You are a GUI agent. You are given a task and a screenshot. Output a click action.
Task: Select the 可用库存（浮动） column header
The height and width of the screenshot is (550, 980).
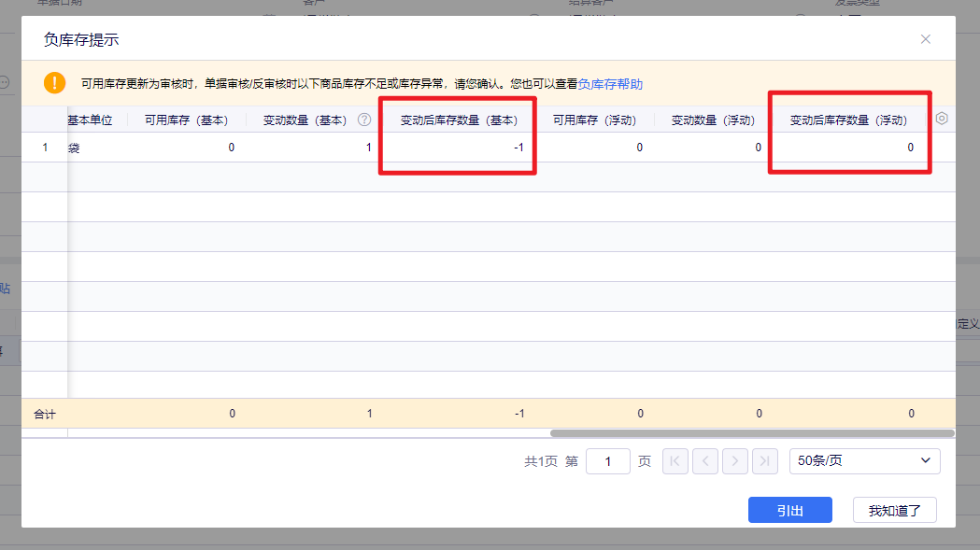click(x=593, y=120)
